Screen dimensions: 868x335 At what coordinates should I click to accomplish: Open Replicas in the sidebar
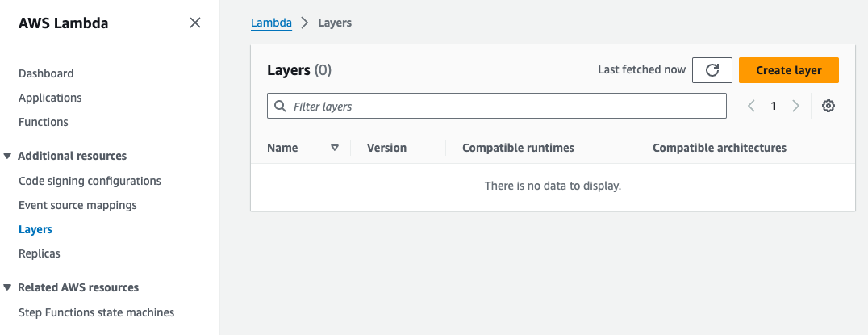[x=40, y=253]
